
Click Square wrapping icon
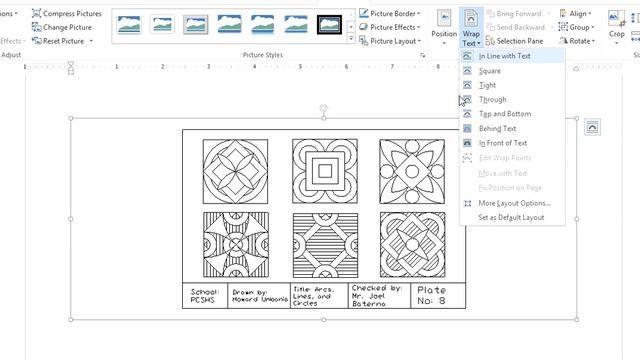[x=467, y=71]
